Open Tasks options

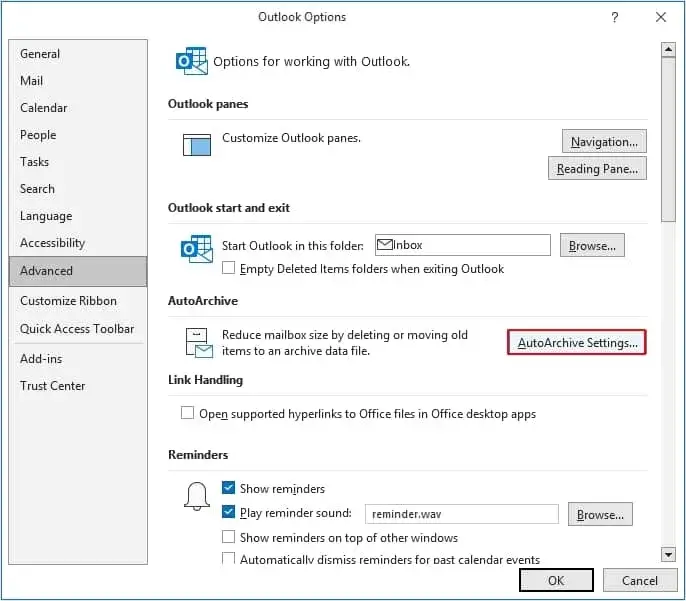click(78, 162)
